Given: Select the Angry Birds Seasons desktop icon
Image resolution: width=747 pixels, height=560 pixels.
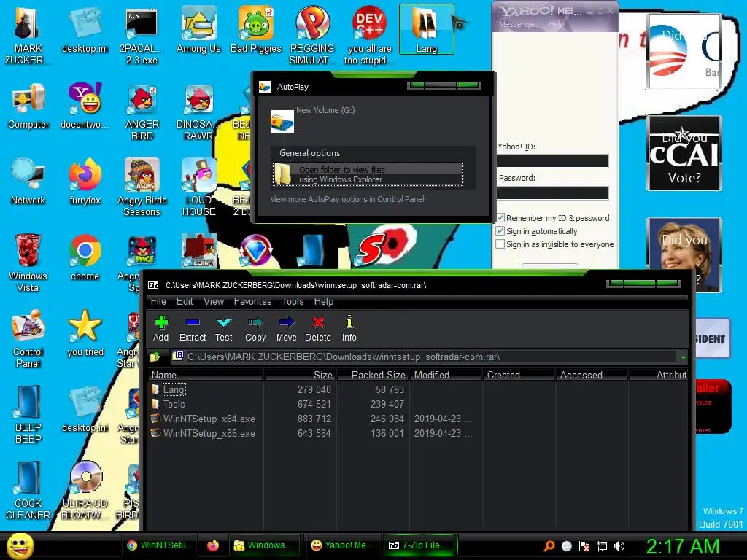Looking at the screenshot, I should (142, 188).
